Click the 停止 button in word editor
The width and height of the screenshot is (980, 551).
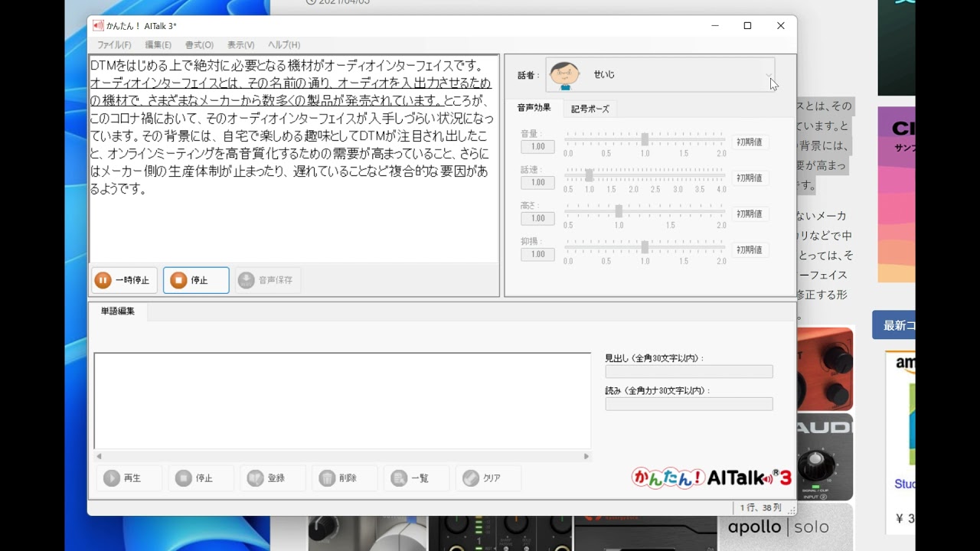coord(201,478)
